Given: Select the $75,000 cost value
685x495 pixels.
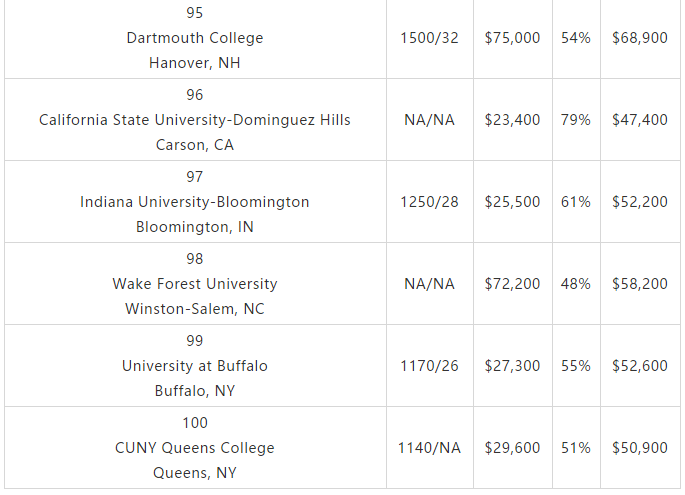Looking at the screenshot, I should coord(512,38).
